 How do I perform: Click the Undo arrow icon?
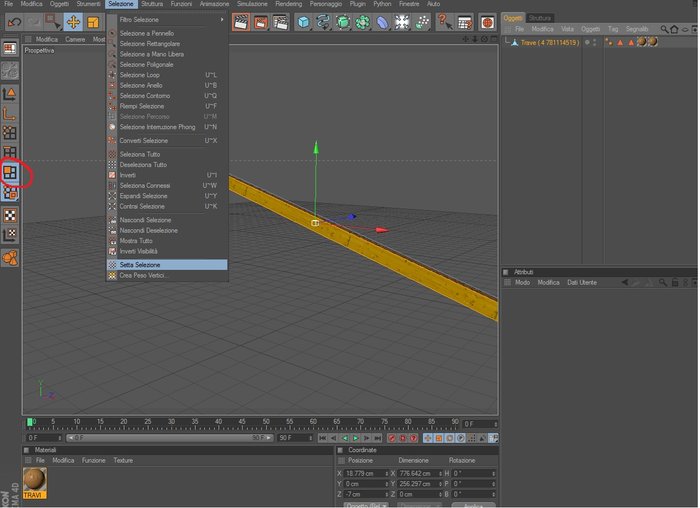coord(14,21)
